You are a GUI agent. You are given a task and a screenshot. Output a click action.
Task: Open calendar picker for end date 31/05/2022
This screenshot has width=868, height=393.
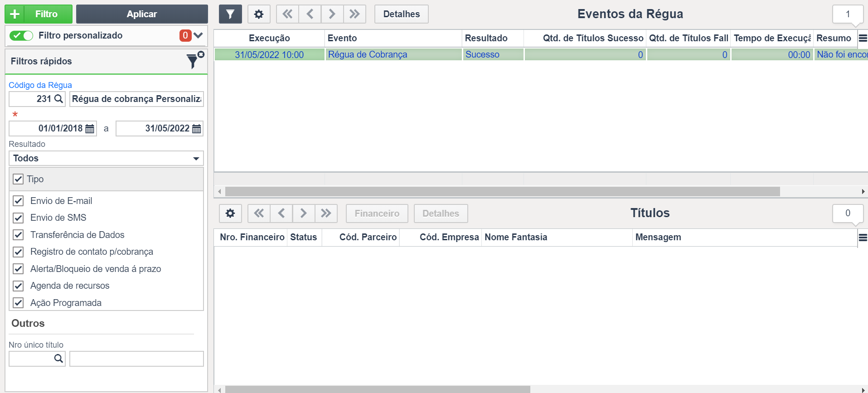click(196, 129)
